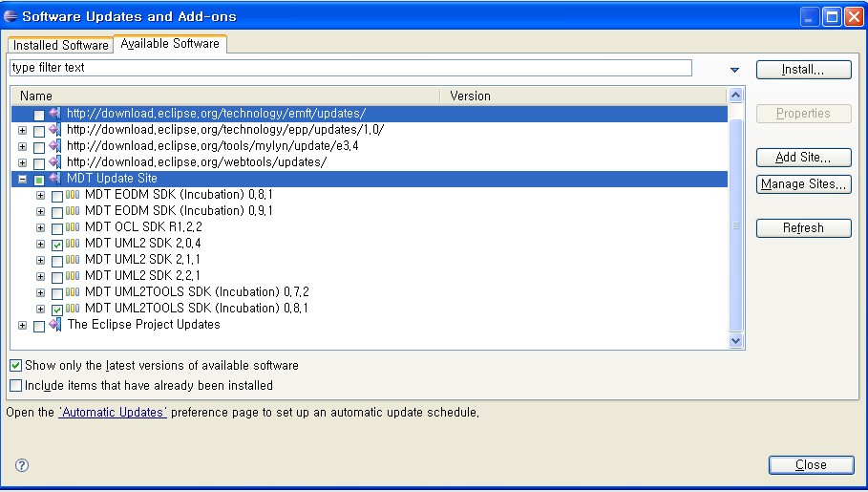The height and width of the screenshot is (492, 868).
Task: Expand The Eclipse Project Updates node
Action: pyautogui.click(x=22, y=325)
